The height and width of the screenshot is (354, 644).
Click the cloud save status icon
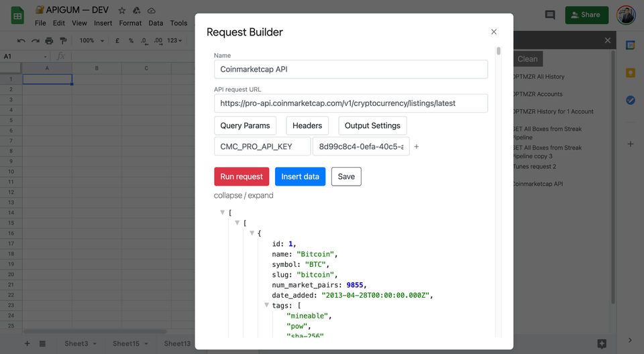(152, 11)
